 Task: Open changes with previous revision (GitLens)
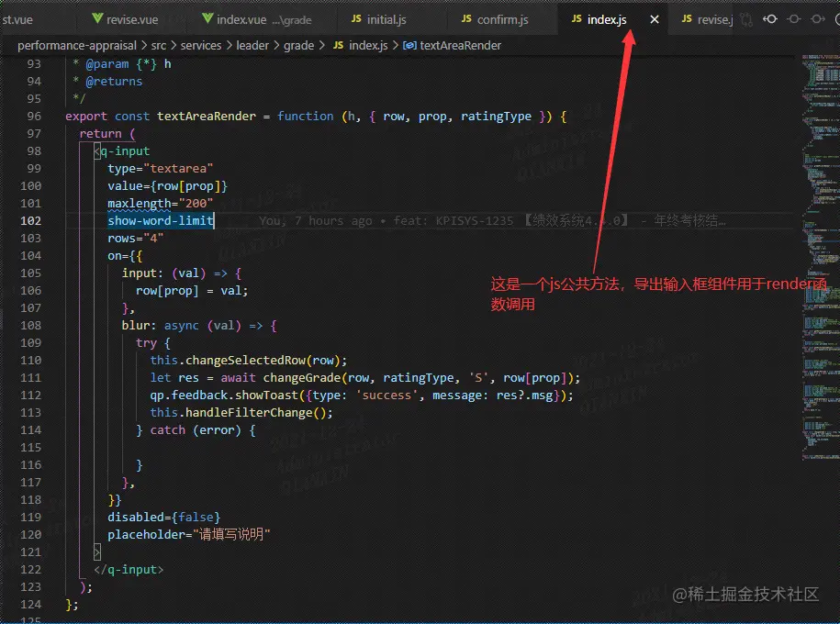[770, 19]
